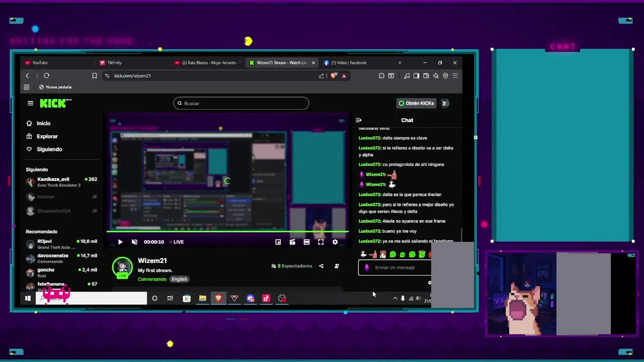This screenshot has width=644, height=362.
Task: Select the first duck emote in chat
Action: tap(363, 254)
